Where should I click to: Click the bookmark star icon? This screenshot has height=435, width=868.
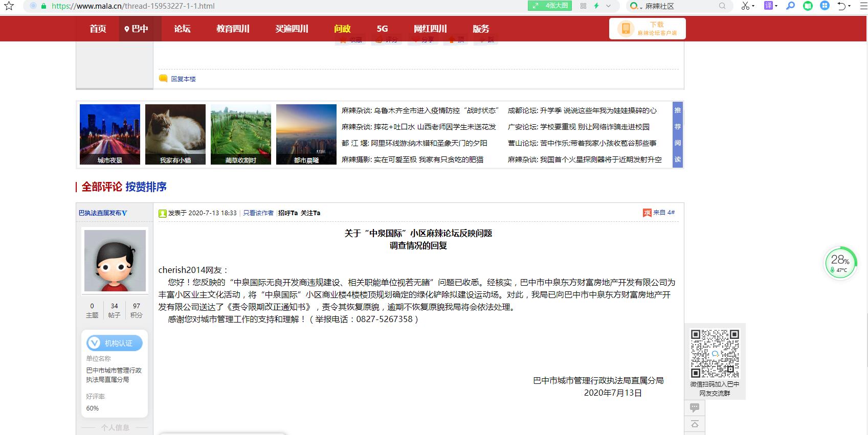(x=9, y=6)
